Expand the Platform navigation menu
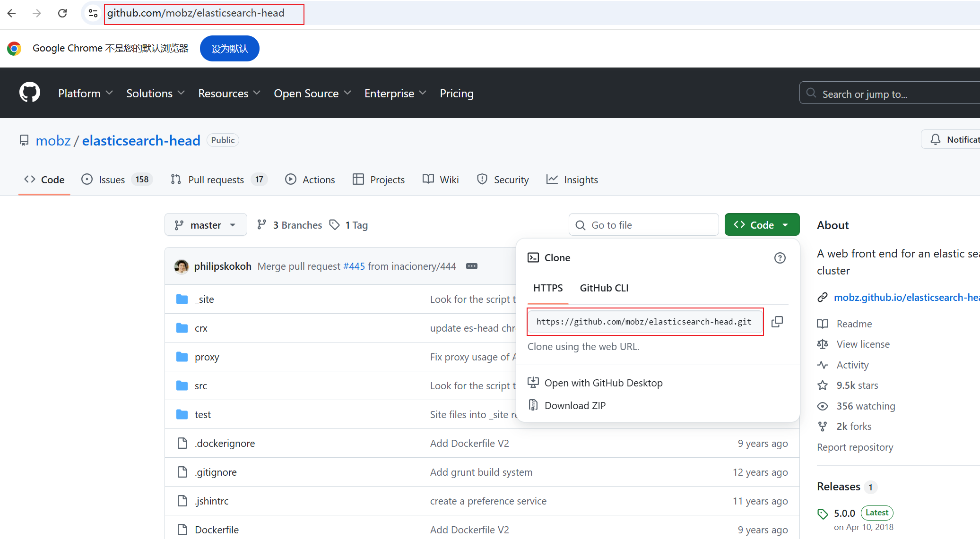Screen dimensions: 980x539 tap(85, 94)
